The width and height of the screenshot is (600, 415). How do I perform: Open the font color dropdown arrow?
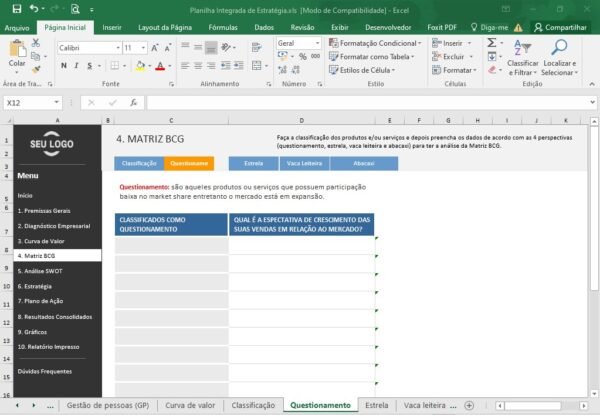click(x=170, y=66)
